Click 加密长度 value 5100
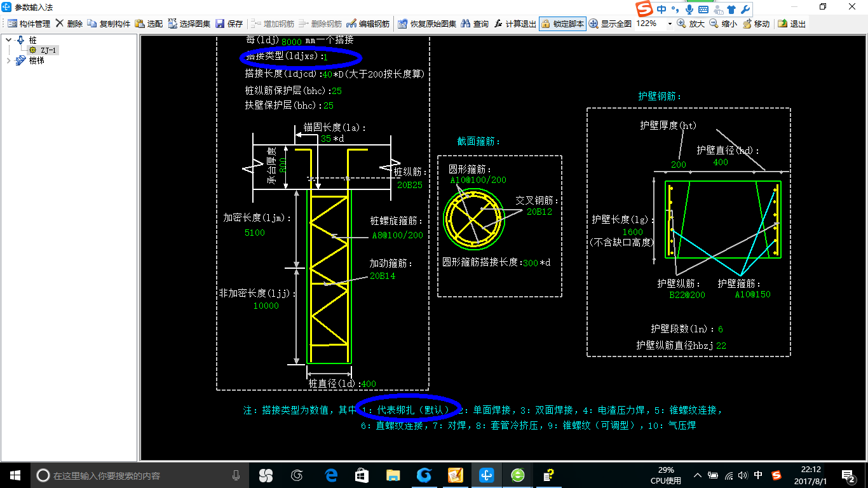868x488 pixels. pos(254,233)
